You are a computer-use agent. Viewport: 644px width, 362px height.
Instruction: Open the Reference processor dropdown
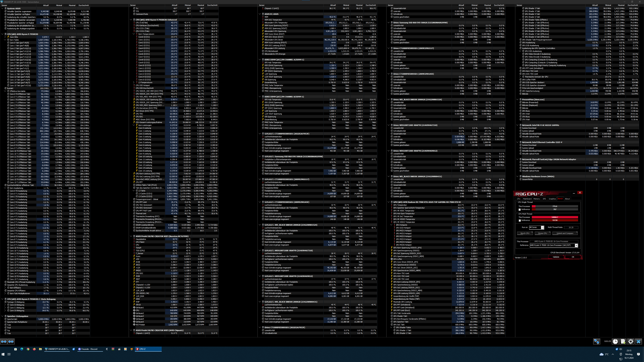click(x=576, y=245)
